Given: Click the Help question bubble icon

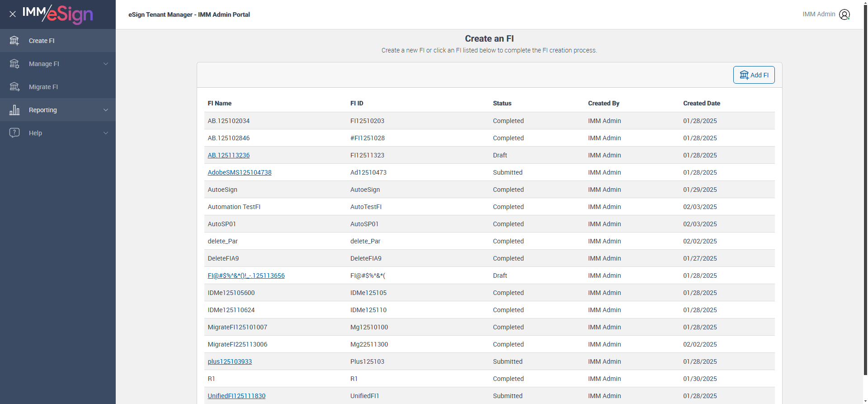Looking at the screenshot, I should (x=14, y=133).
